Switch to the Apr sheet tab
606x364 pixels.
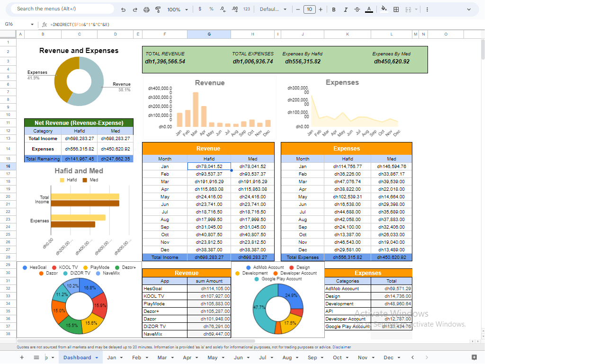(187, 357)
